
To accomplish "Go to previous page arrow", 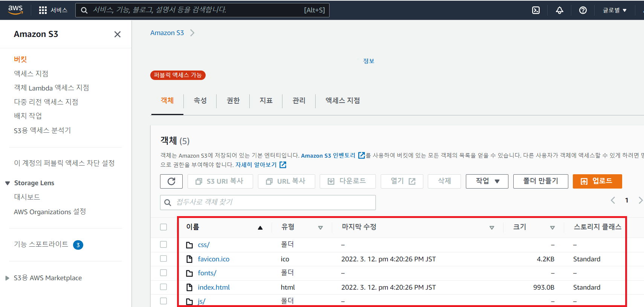I will click(613, 200).
